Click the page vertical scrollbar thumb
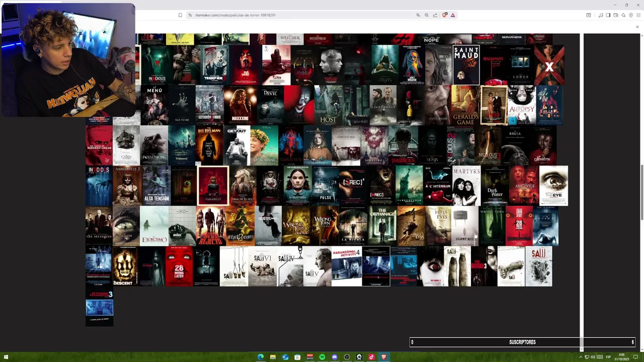The height and width of the screenshot is (362, 644). click(641, 192)
